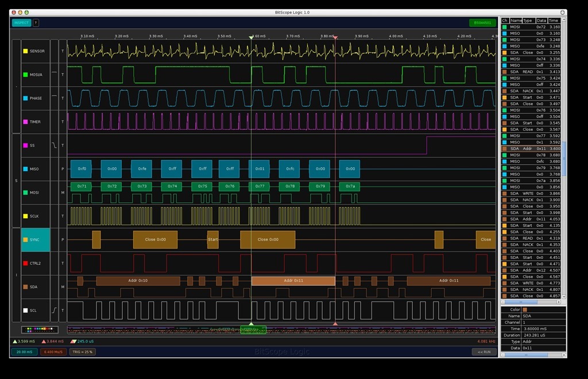
Task: Open help with the question mark icon
Action: 36,23
